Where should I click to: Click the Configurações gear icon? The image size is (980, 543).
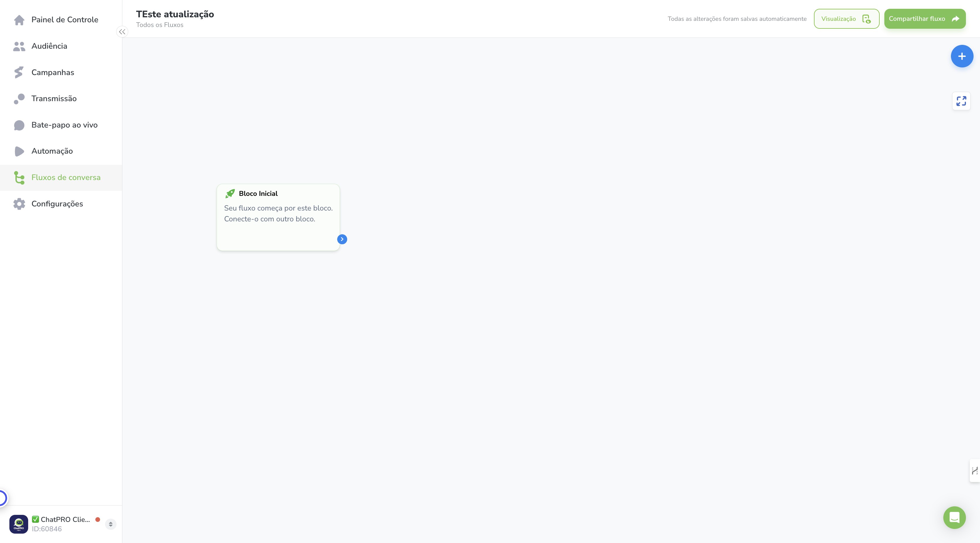19,204
